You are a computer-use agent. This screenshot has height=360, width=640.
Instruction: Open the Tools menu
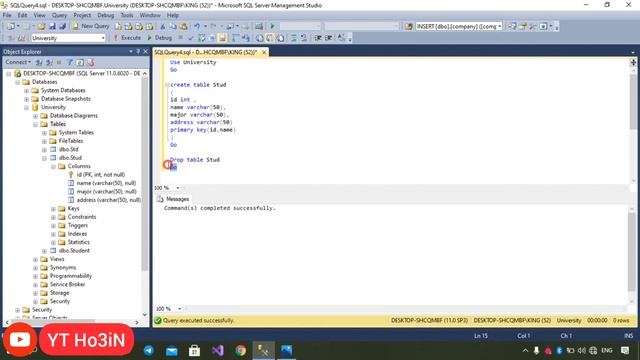127,15
